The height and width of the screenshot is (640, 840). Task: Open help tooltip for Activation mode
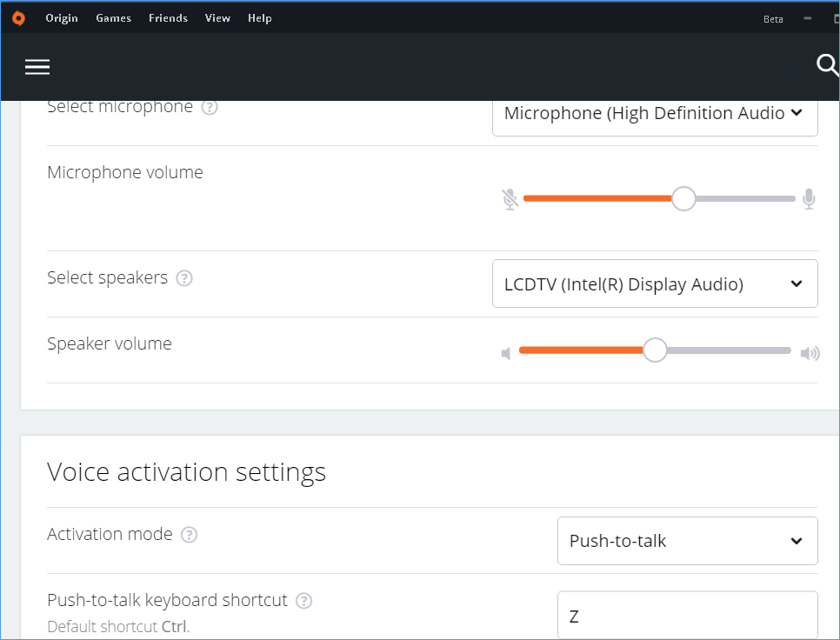point(189,535)
